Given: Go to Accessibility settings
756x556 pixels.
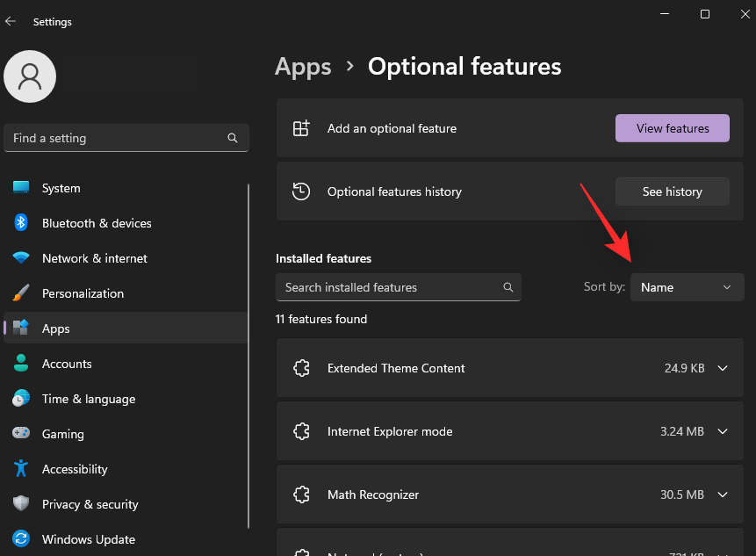Looking at the screenshot, I should click(126, 469).
